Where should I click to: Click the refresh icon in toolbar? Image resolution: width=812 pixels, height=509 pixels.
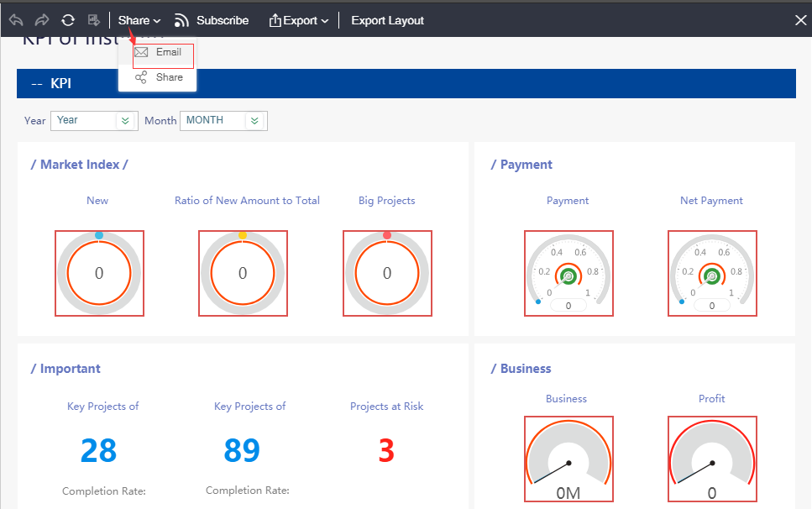[x=68, y=20]
